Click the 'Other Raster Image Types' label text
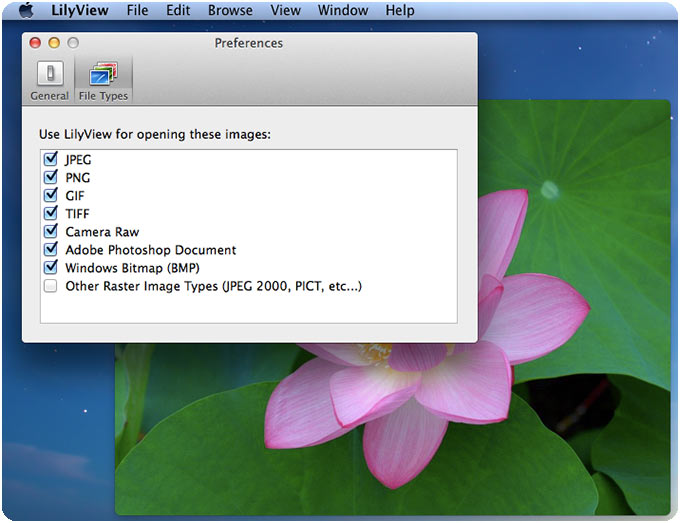 (213, 286)
